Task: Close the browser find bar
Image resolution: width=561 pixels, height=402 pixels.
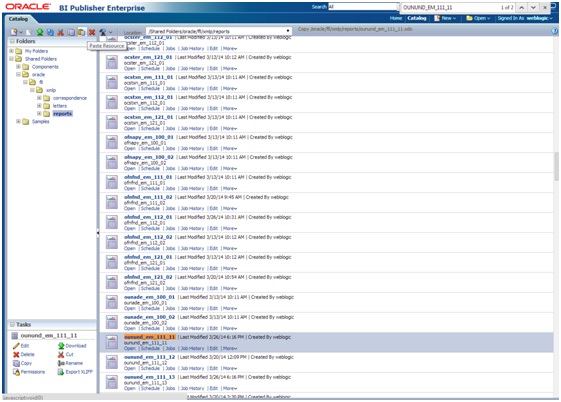Action: tap(545, 7)
